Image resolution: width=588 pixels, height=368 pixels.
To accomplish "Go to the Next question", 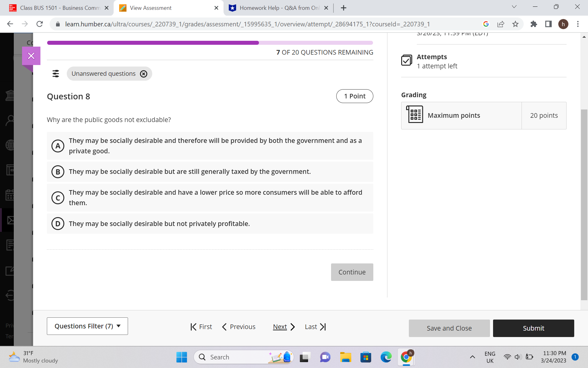I will tap(284, 327).
